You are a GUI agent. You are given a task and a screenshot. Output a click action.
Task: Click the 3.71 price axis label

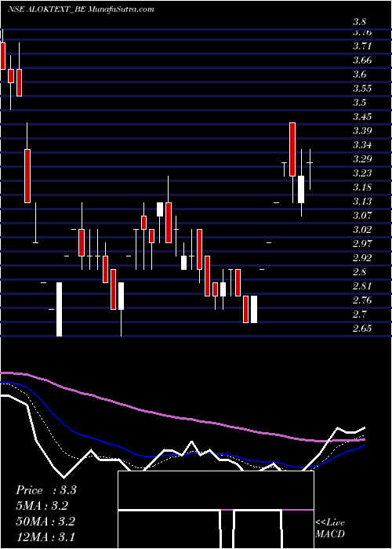point(362,46)
